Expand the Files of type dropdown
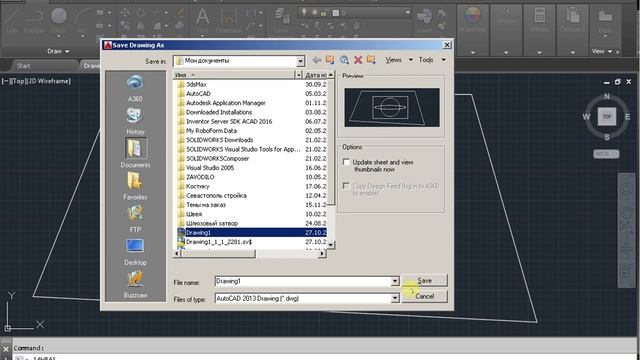Viewport: 640px width, 360px height. coord(395,298)
